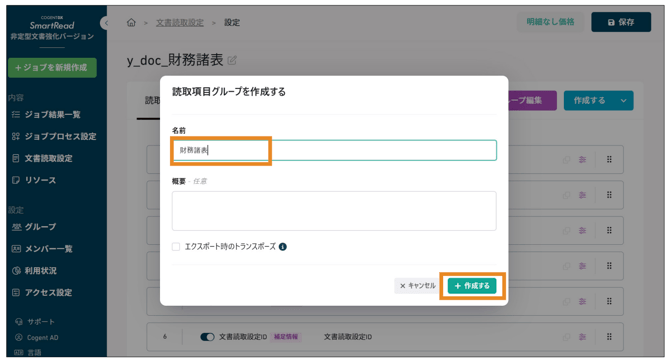Screen dimensions: 670x364
Task: Click drag handle on row 6
Action: pyautogui.click(x=609, y=337)
